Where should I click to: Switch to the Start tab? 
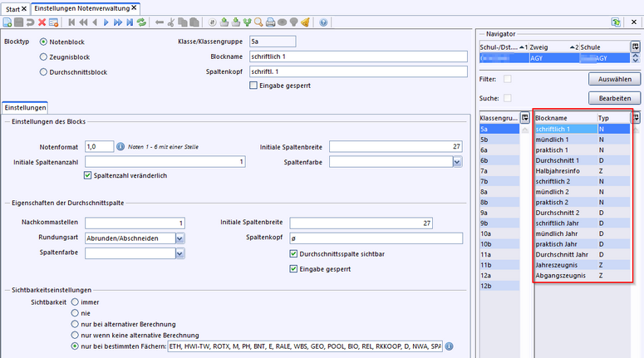coord(13,7)
